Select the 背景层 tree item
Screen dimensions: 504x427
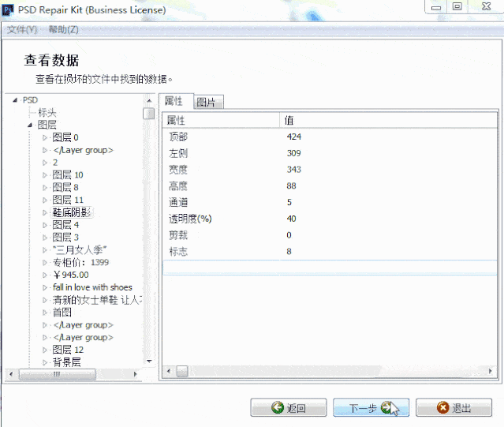(66, 362)
